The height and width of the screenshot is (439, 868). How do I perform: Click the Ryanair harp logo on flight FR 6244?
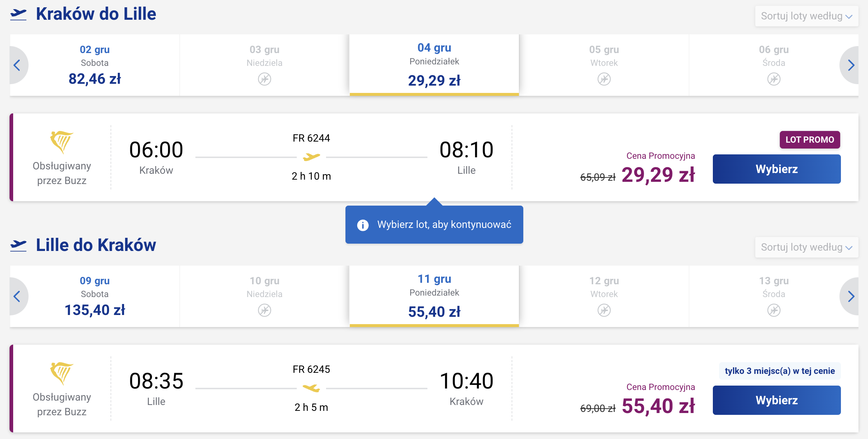tap(61, 142)
